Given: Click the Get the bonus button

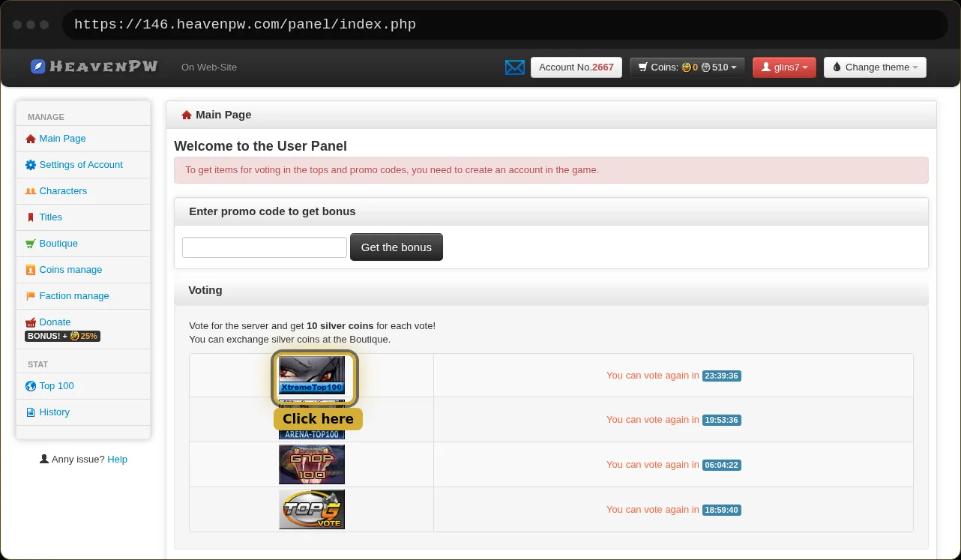Looking at the screenshot, I should (x=397, y=247).
